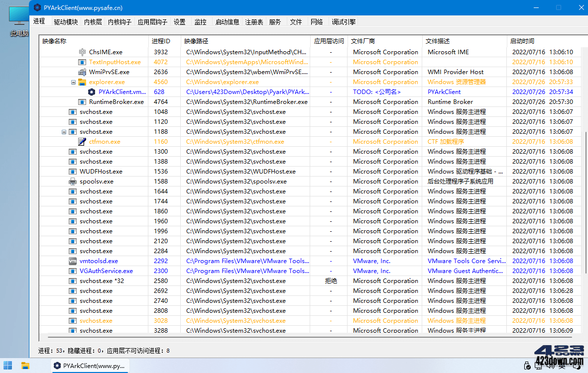Click the ctfmon.exe pen icon
Viewport: 588px width, 373px height.
82,141
